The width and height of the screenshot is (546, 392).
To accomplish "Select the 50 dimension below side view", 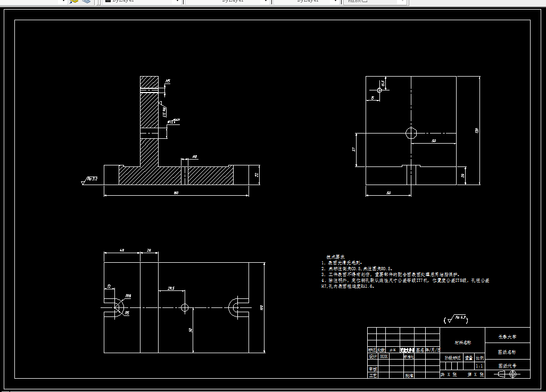I will [x=388, y=193].
